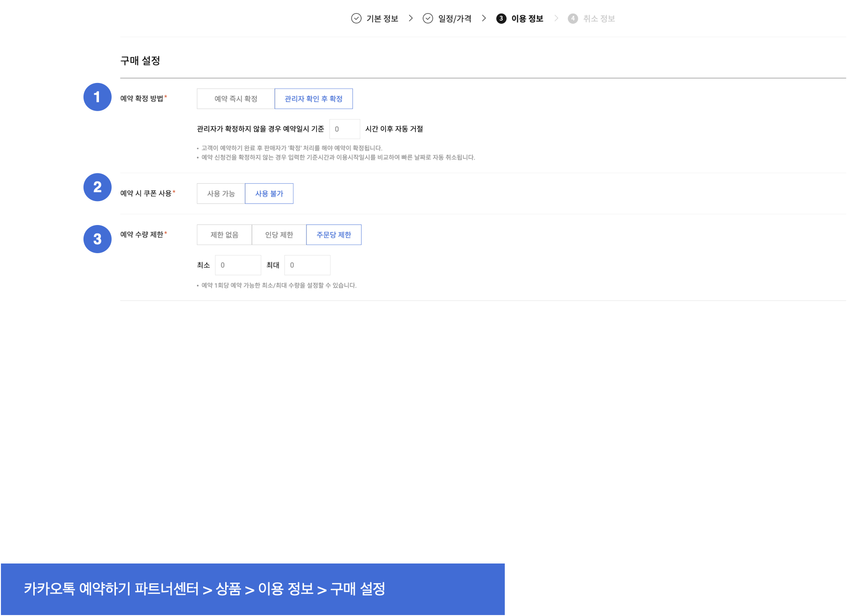Click the 최대 quantity input field
The width and height of the screenshot is (851, 616).
coord(307,265)
